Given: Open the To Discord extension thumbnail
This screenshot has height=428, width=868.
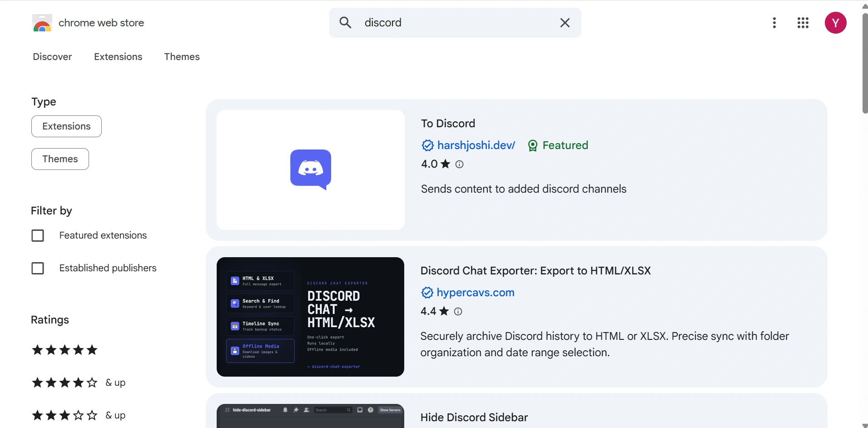Looking at the screenshot, I should (x=311, y=170).
